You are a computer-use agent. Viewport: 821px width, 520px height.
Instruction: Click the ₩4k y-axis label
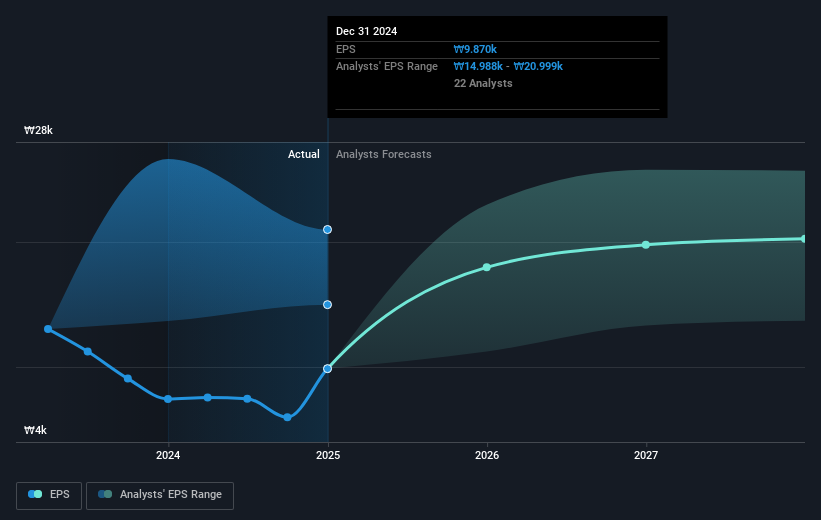click(35, 430)
